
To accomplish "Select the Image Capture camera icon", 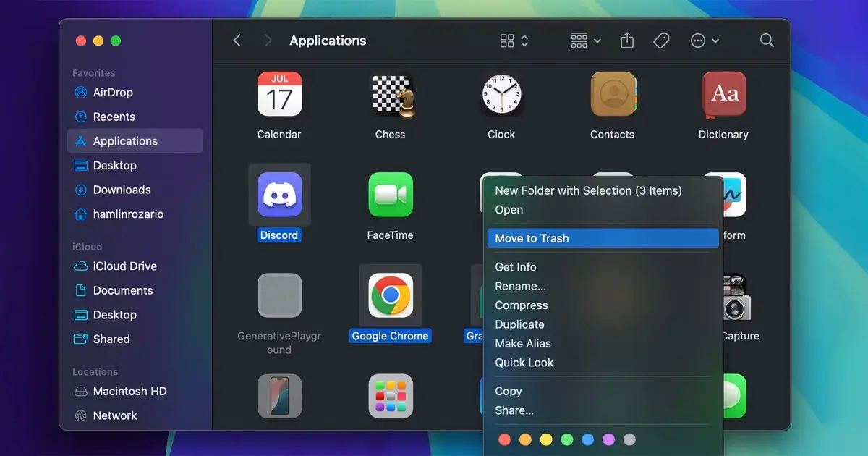I will pyautogui.click(x=736, y=297).
